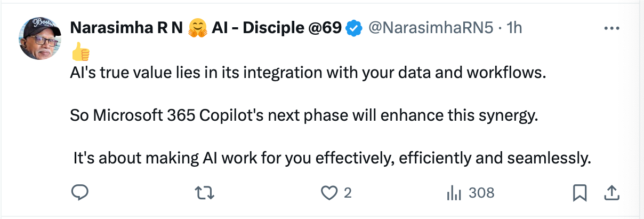Click the sentence about AI's true value

(x=308, y=73)
